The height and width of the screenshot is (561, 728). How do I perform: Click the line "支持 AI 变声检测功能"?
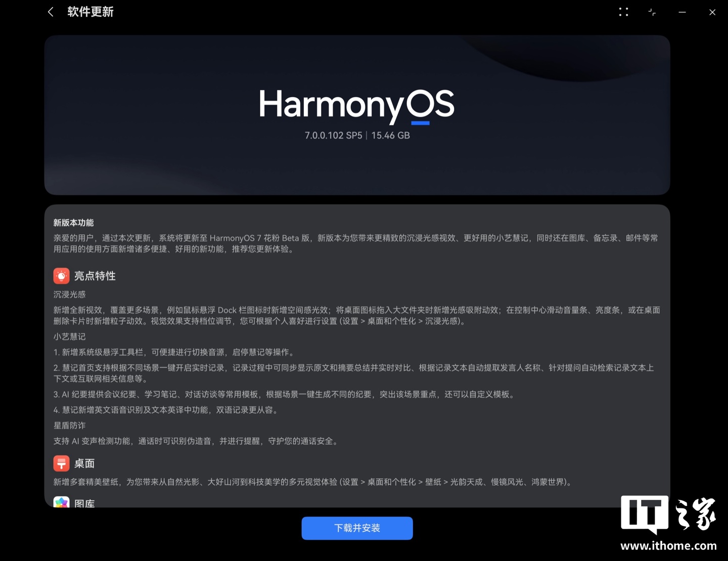[197, 441]
